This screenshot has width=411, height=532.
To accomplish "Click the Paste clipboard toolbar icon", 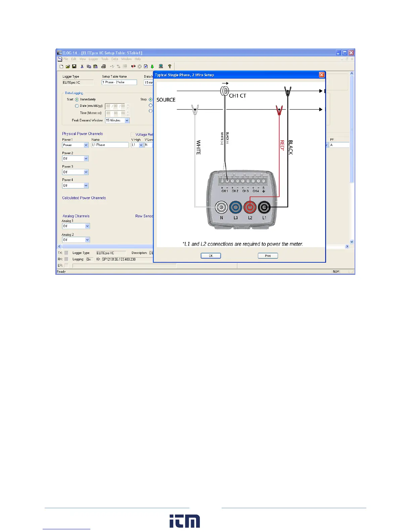I will point(95,66).
